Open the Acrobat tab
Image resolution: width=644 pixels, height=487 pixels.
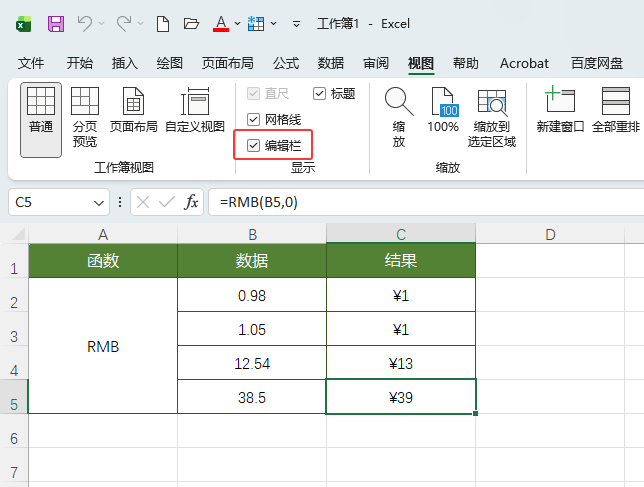(524, 63)
